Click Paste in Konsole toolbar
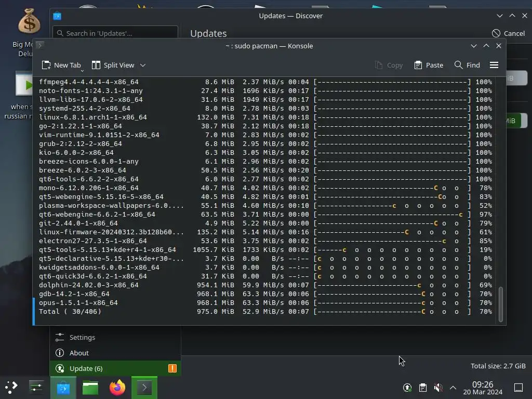This screenshot has height=399, width=532. point(429,65)
